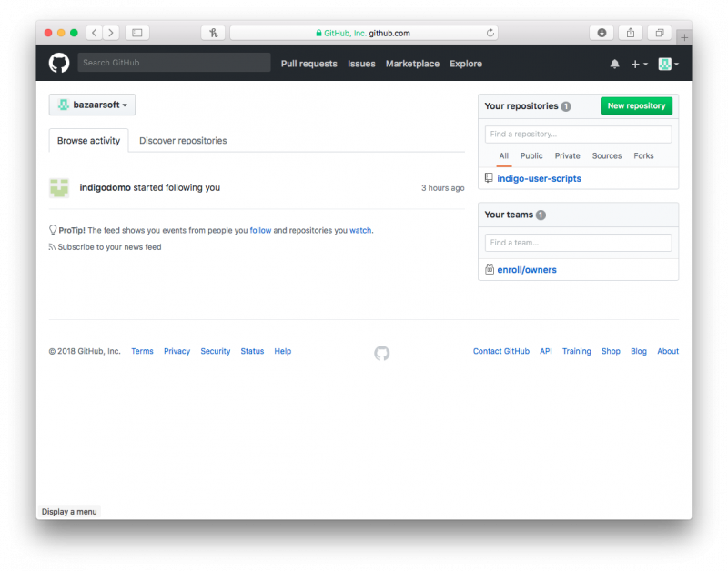Image resolution: width=728 pixels, height=571 pixels.
Task: Select the All repositories filter
Action: click(x=504, y=155)
